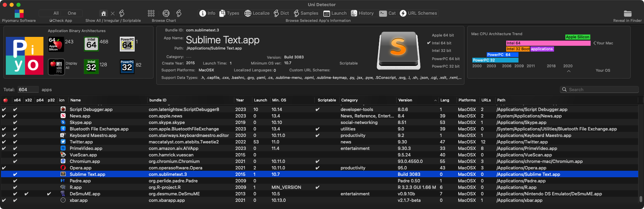This screenshot has width=644, height=209.
Task: Sort the table by x64 column
Action: click(17, 100)
